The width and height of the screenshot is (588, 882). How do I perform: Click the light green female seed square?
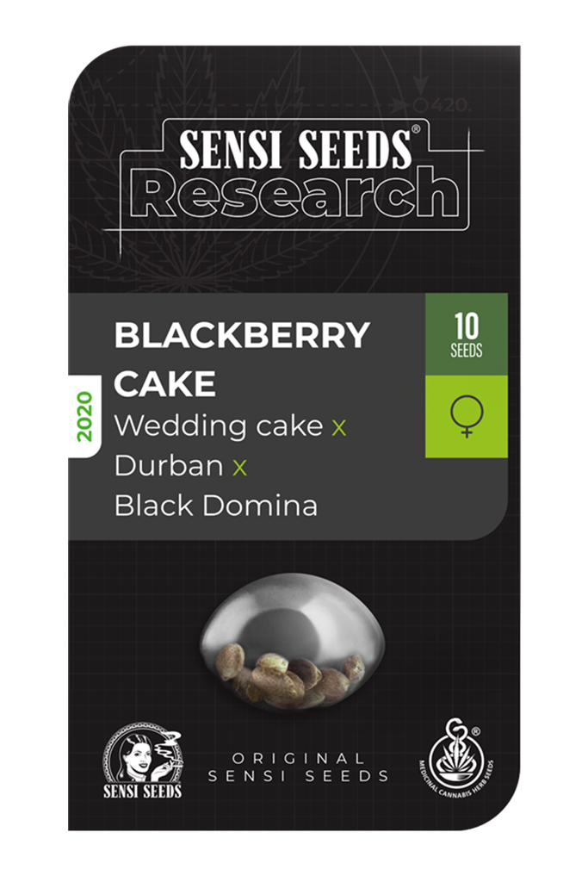(466, 416)
